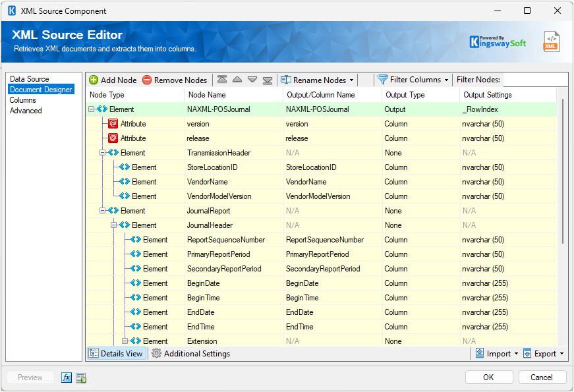Move selected node to bottom
The image size is (574, 392).
coord(268,80)
